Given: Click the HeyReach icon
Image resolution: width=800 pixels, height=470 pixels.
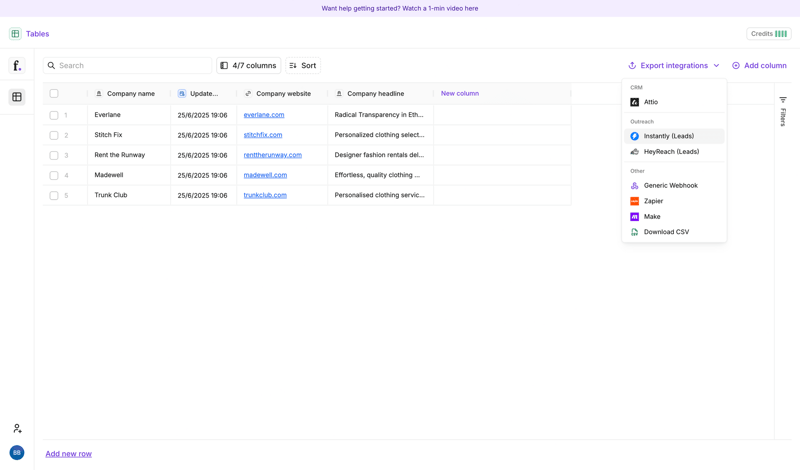Looking at the screenshot, I should click(634, 152).
